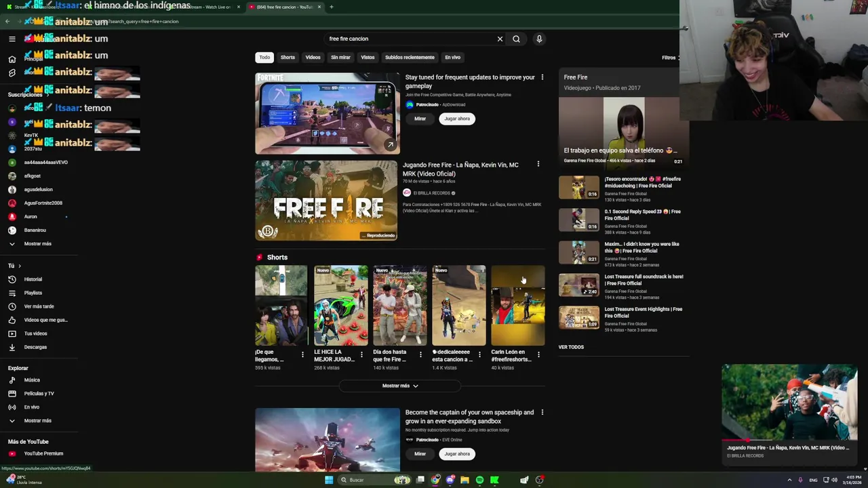Open options for Día dos hasta short
Image resolution: width=868 pixels, height=488 pixels.
tap(420, 354)
